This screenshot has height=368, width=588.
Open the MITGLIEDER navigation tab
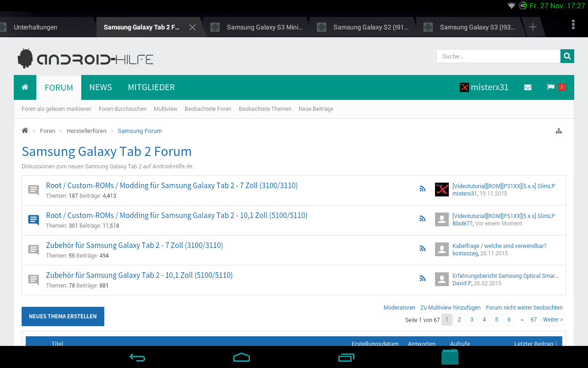click(151, 87)
